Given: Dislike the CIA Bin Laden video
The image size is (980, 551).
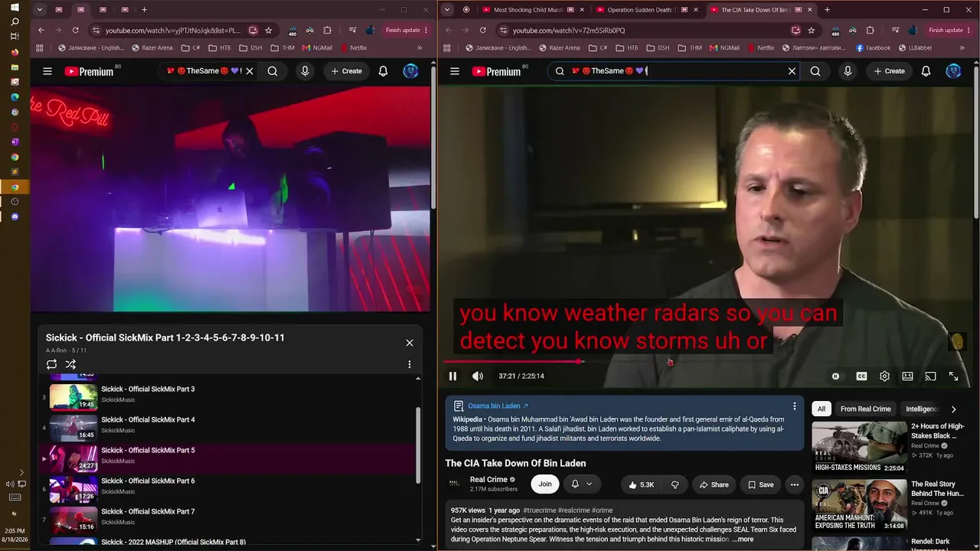Looking at the screenshot, I should click(675, 484).
